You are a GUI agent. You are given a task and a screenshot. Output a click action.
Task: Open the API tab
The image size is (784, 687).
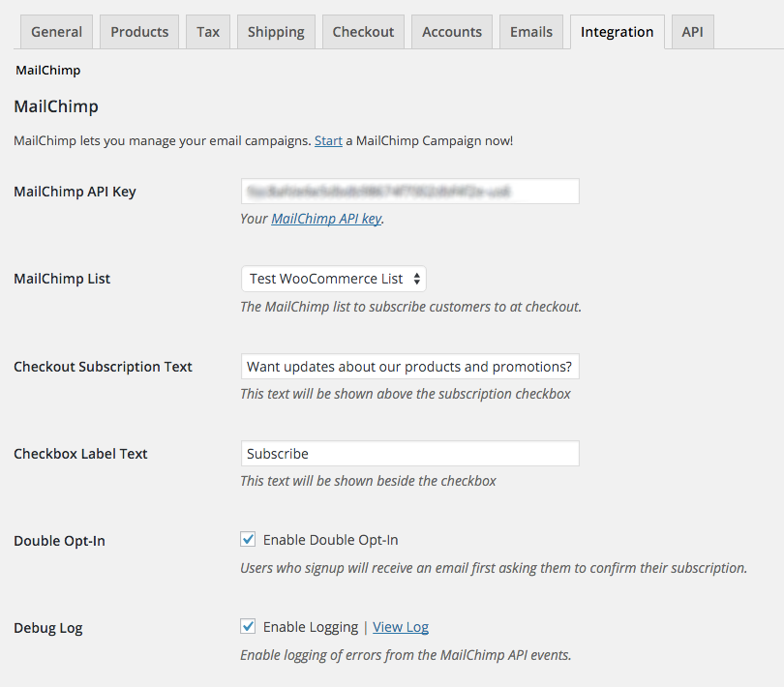coord(692,32)
